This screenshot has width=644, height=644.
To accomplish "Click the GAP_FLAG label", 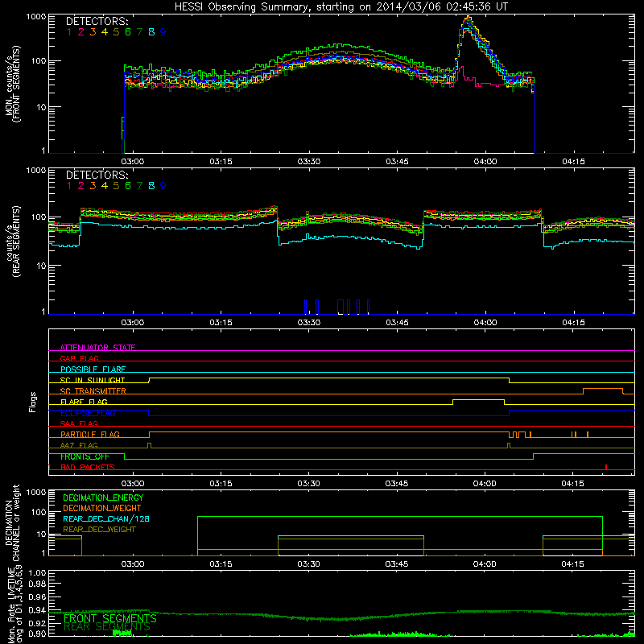I will pyautogui.click(x=79, y=358).
